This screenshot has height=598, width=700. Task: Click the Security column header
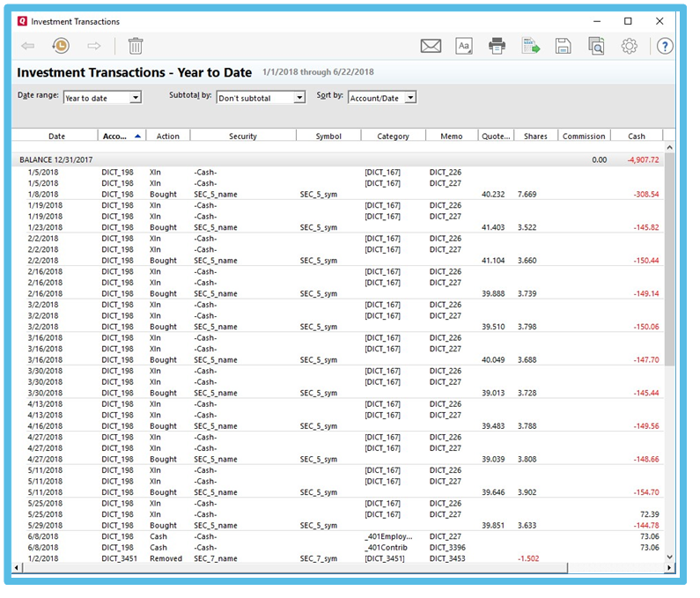(x=242, y=137)
